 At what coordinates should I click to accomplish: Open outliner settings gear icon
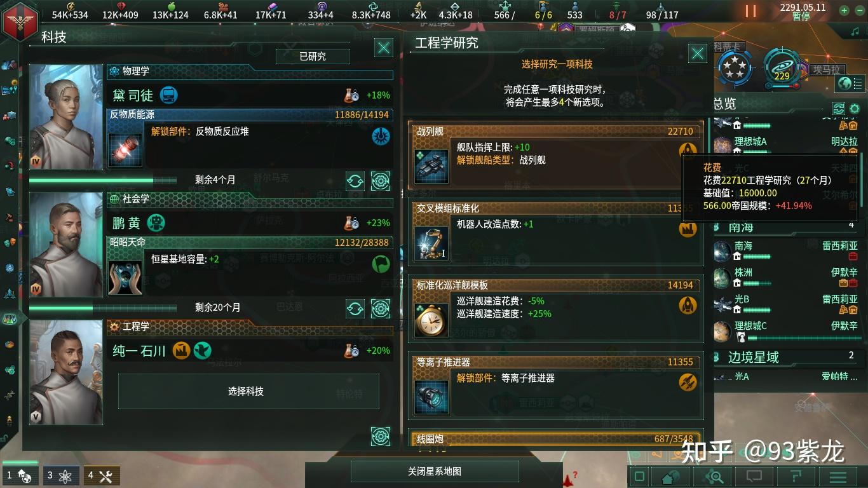click(x=855, y=109)
